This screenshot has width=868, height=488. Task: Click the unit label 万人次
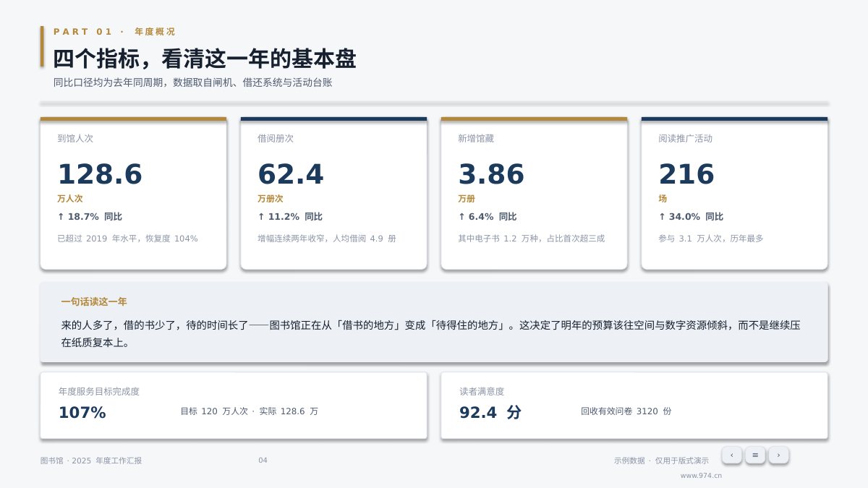pos(70,198)
